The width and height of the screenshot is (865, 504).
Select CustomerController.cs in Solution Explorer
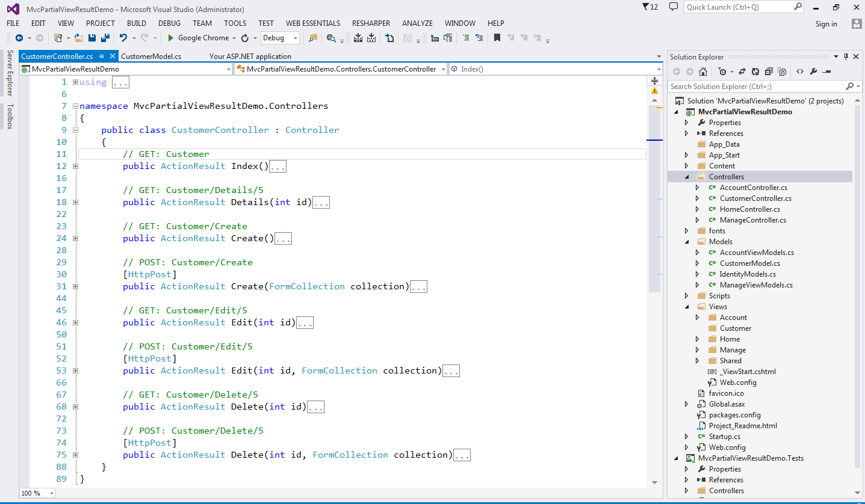point(755,198)
